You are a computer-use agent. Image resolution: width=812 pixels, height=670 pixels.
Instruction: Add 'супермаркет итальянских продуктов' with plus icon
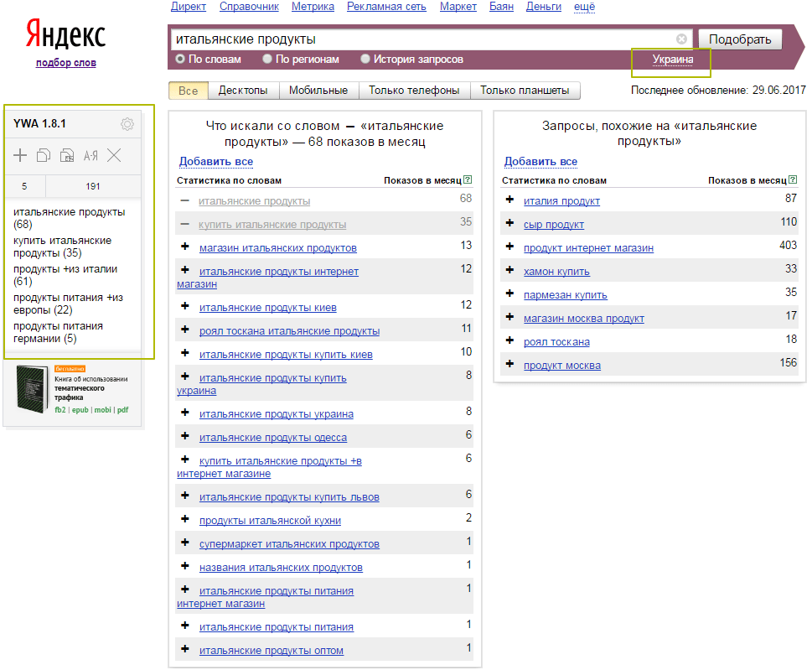(x=185, y=543)
